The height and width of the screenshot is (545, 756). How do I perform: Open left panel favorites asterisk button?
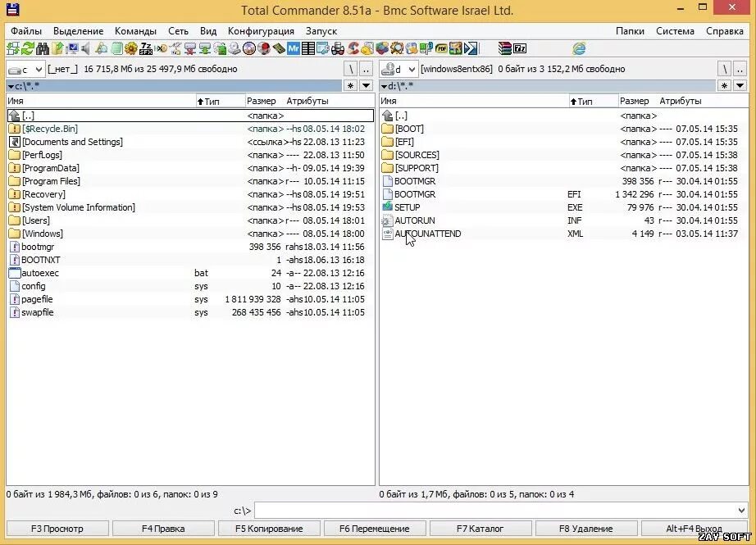point(350,86)
